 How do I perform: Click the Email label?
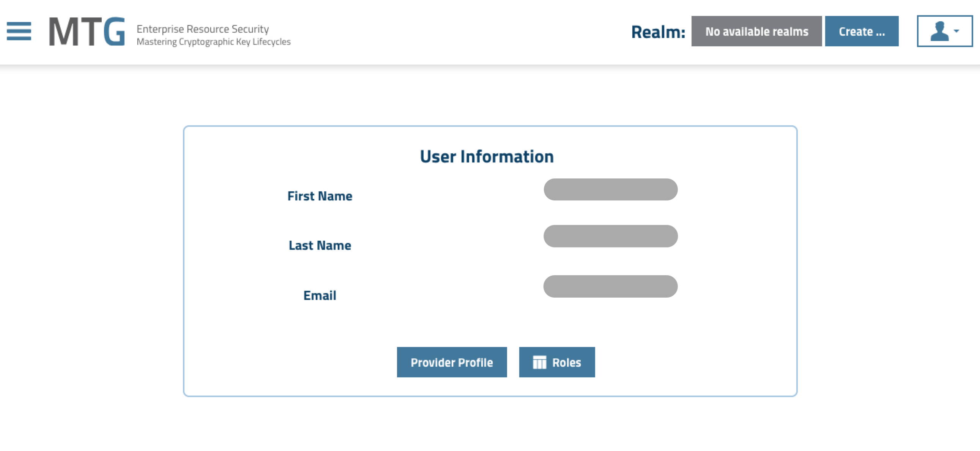(320, 295)
